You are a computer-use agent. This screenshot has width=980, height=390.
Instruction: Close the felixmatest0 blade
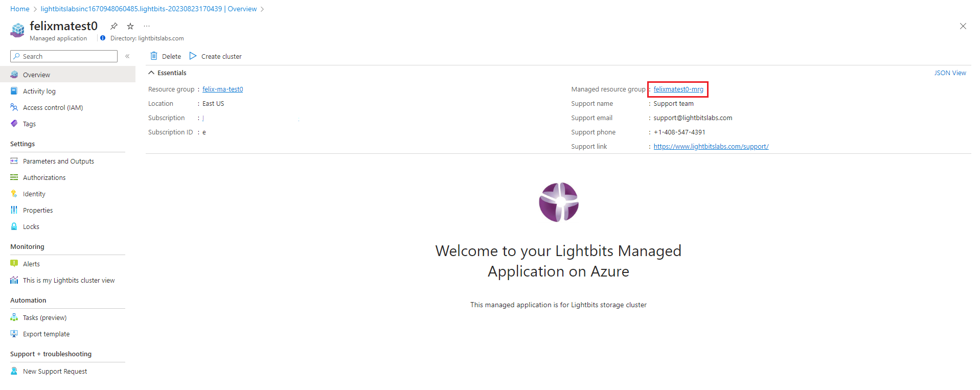(x=963, y=26)
